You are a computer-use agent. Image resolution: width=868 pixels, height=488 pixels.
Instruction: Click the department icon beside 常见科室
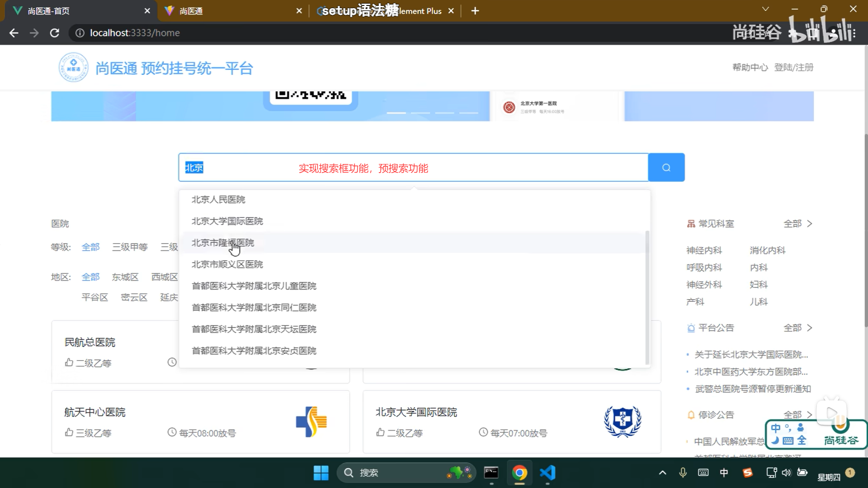(691, 223)
